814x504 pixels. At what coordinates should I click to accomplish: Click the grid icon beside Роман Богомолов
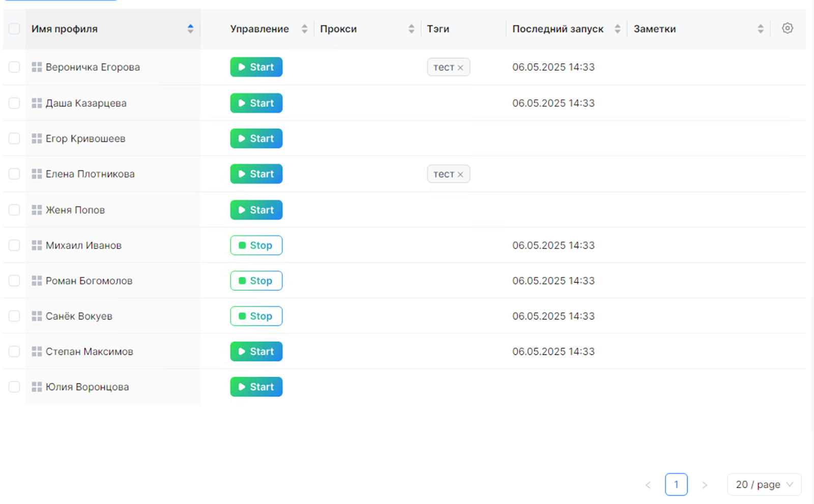point(37,281)
